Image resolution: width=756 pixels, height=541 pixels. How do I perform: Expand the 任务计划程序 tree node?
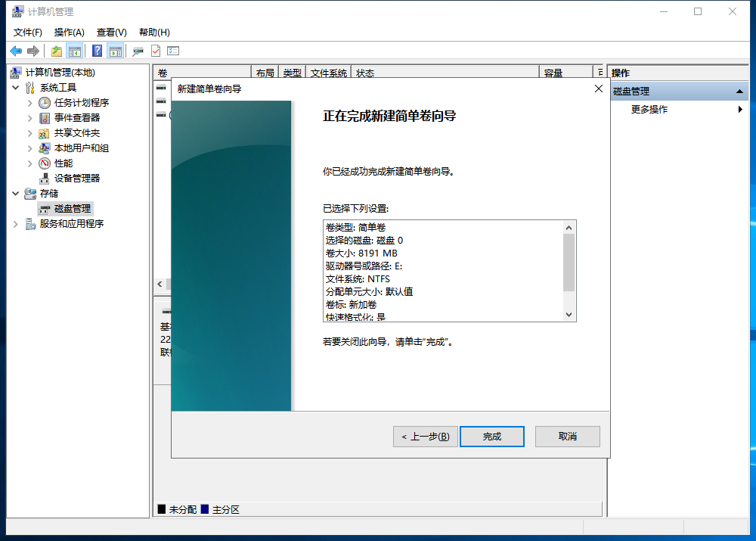tap(29, 103)
